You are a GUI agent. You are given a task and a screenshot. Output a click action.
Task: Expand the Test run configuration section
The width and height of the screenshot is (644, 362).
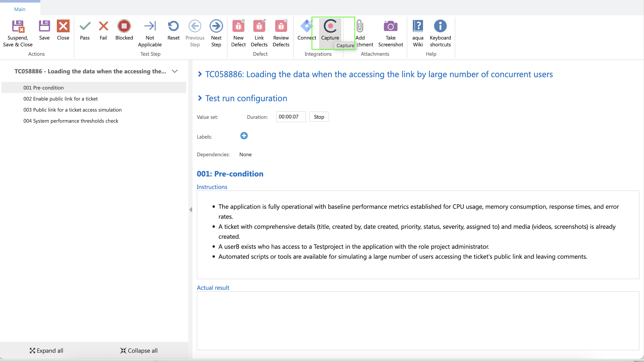tap(200, 98)
